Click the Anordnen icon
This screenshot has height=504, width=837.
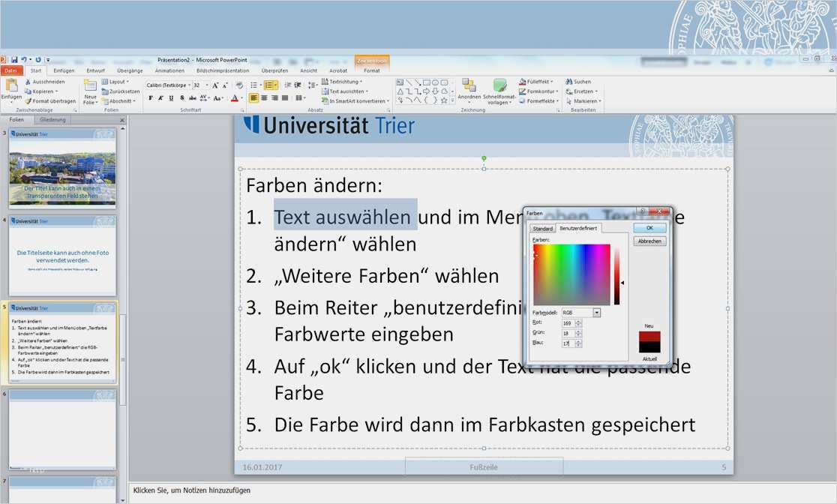(469, 85)
